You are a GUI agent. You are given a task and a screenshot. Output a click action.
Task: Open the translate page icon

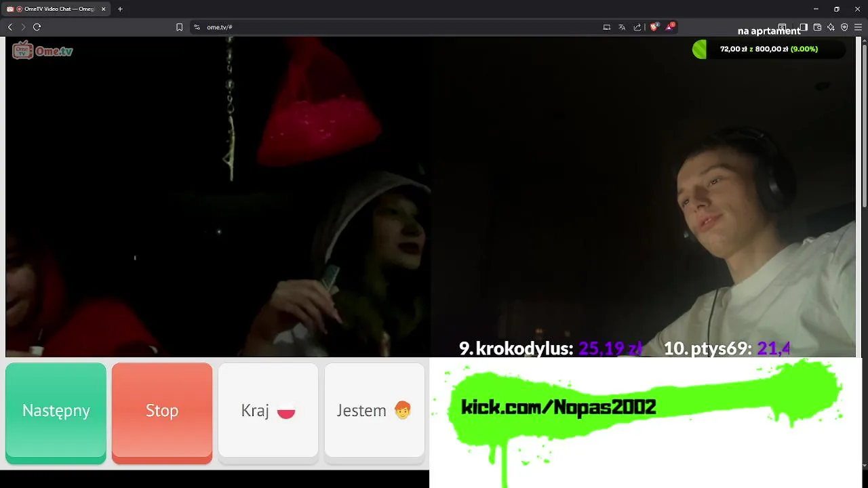[622, 27]
